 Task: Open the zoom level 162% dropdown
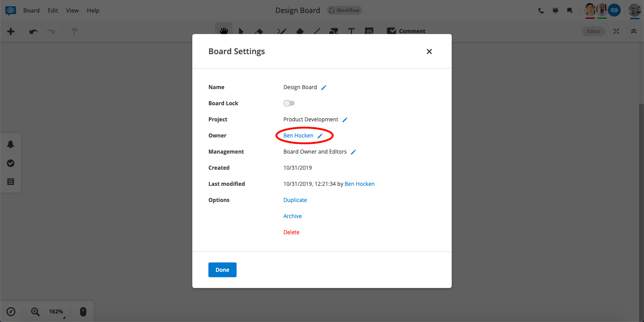pyautogui.click(x=55, y=311)
